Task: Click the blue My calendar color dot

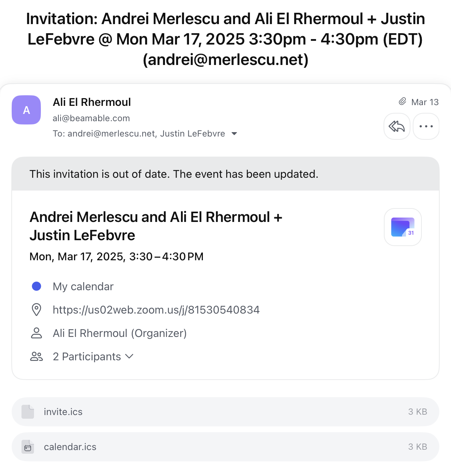Action: 36,286
